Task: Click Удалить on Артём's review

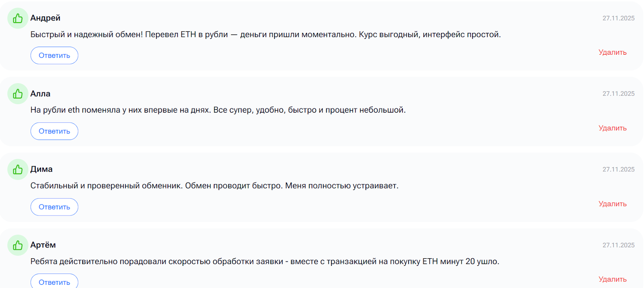Action: tap(612, 279)
